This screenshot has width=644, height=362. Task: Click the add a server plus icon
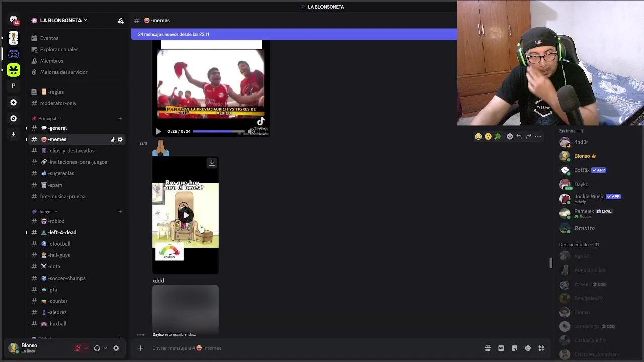tap(14, 102)
